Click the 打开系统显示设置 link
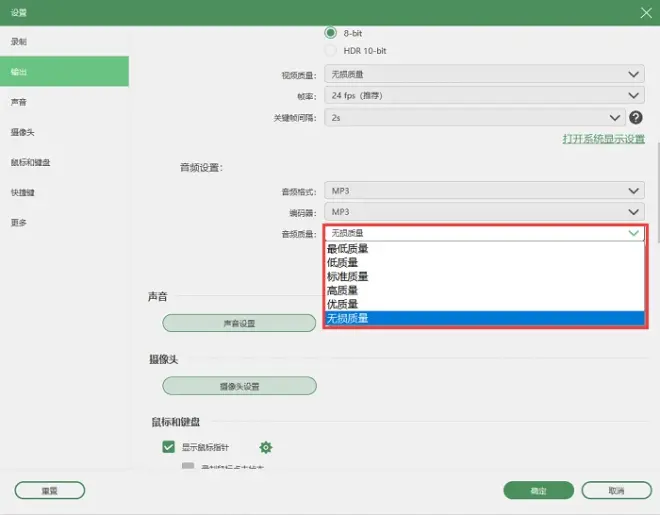 (604, 139)
